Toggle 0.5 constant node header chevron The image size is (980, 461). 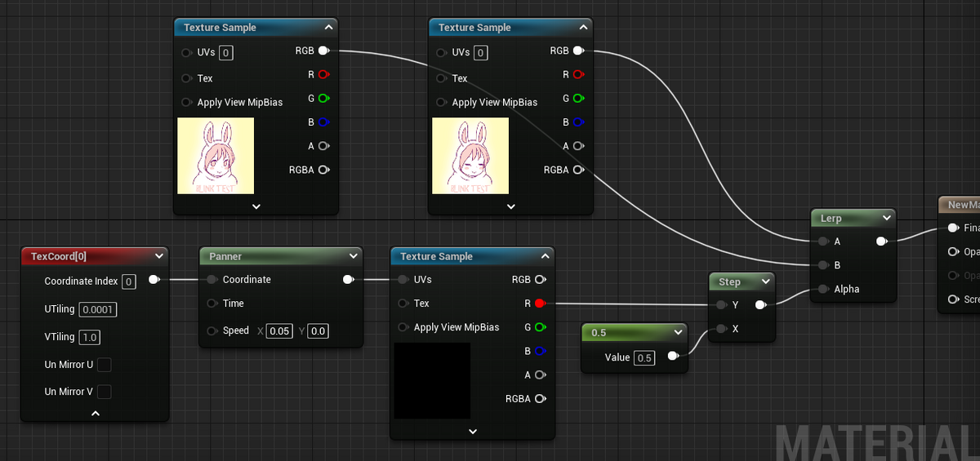click(678, 333)
